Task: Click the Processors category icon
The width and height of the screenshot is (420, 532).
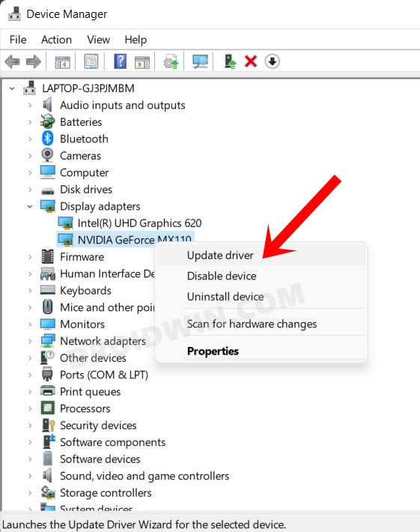Action: click(x=47, y=408)
